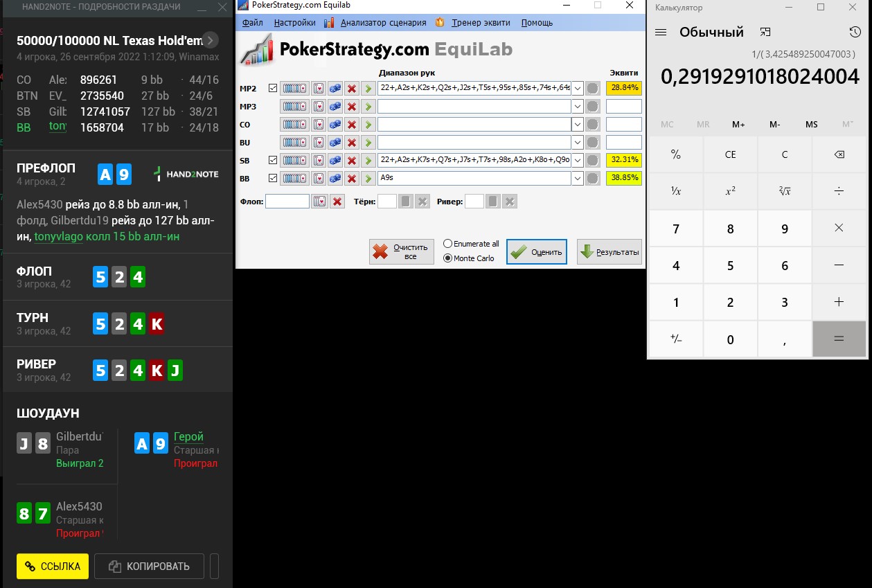The image size is (872, 588).
Task: Open card picker in the BB row
Action: (x=318, y=178)
